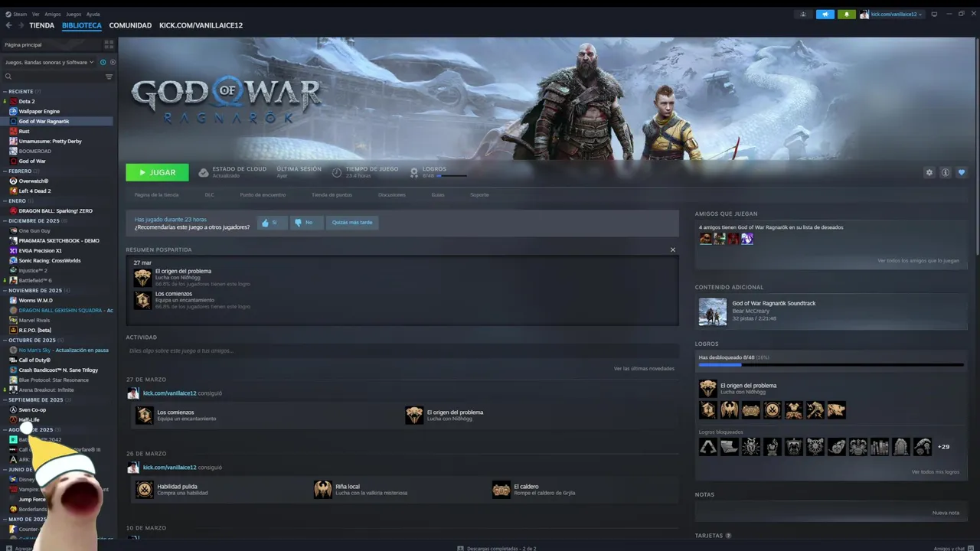This screenshot has height=551, width=980.
Task: Click the green JUGAR play button
Action: pyautogui.click(x=157, y=172)
